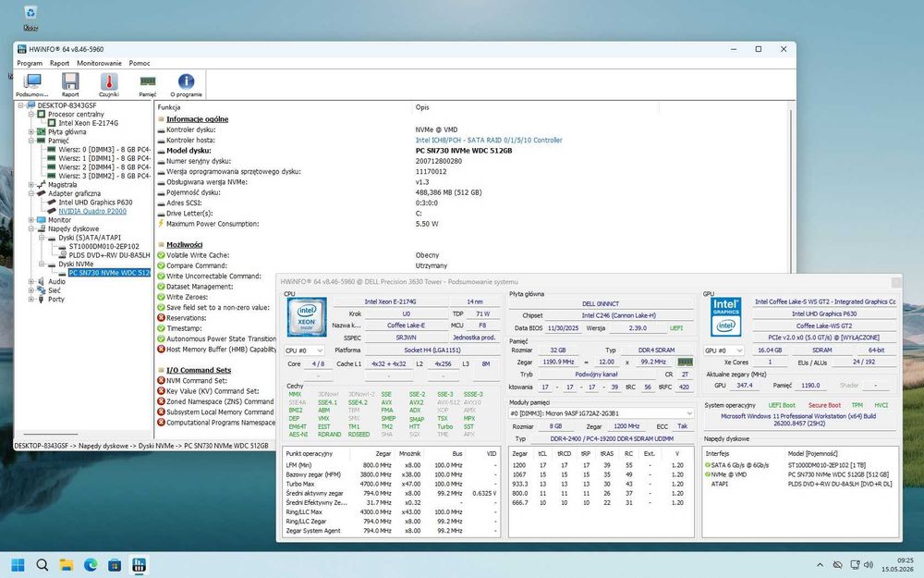
Task: Open taskbar Search magnifier
Action: 43,565
